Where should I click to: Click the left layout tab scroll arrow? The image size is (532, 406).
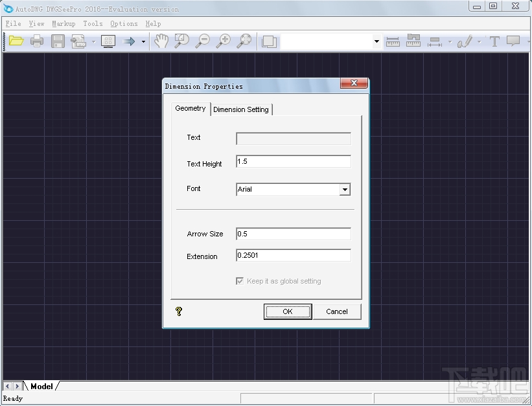(8, 386)
